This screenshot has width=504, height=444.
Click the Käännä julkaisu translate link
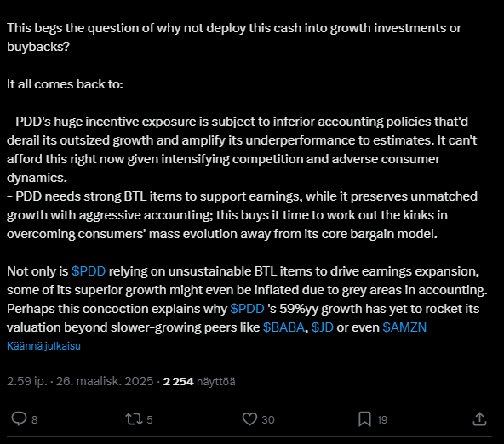(x=43, y=346)
